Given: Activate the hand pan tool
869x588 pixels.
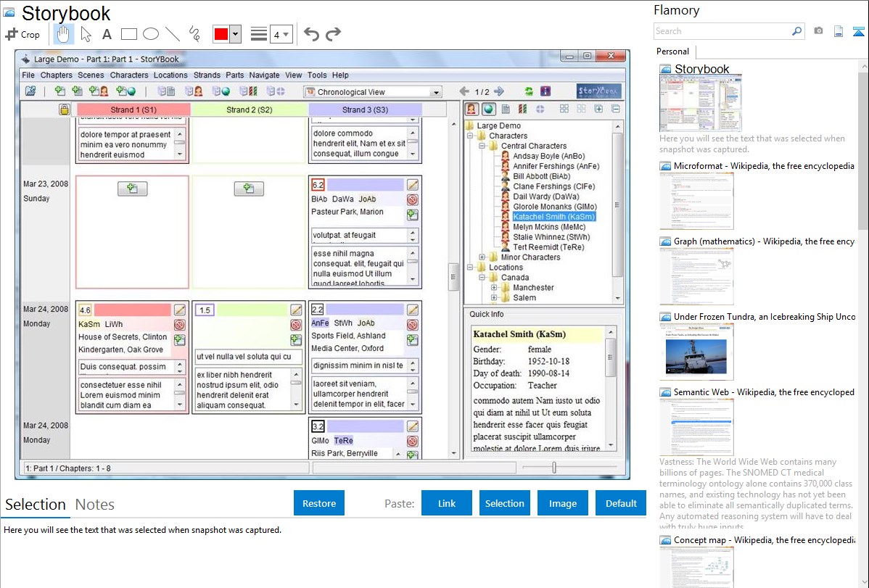Looking at the screenshot, I should 63,34.
